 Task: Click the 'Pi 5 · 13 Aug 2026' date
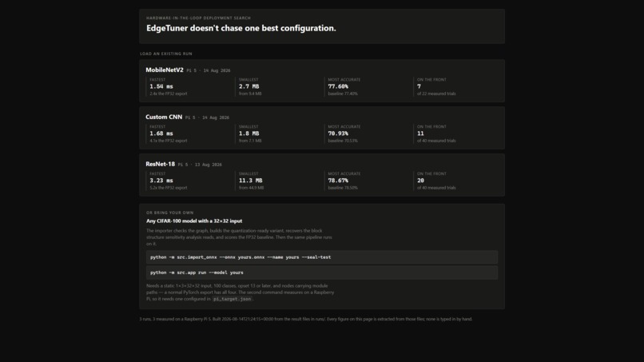[200, 165]
